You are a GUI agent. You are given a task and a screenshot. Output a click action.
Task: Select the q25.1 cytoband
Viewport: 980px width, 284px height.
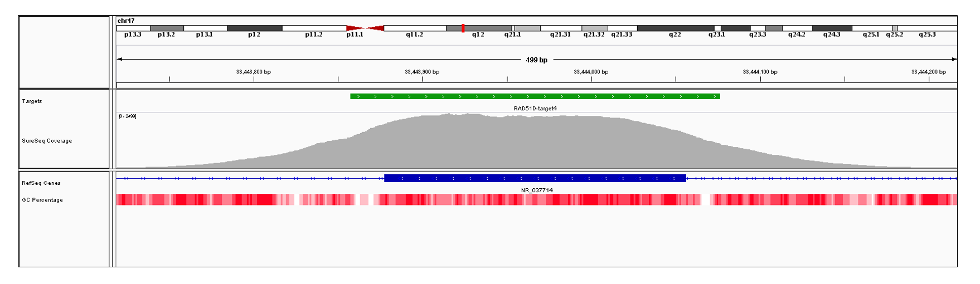pos(872,28)
